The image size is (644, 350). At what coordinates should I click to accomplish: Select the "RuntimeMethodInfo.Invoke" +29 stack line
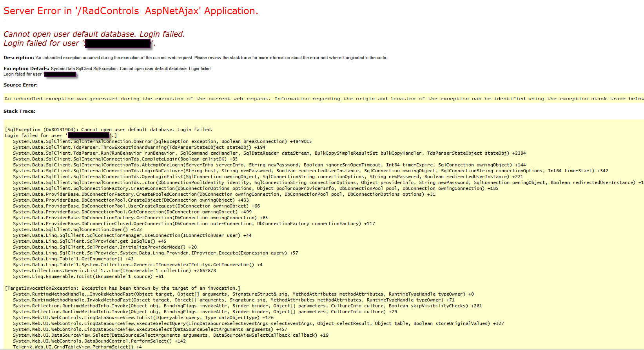[205, 312]
